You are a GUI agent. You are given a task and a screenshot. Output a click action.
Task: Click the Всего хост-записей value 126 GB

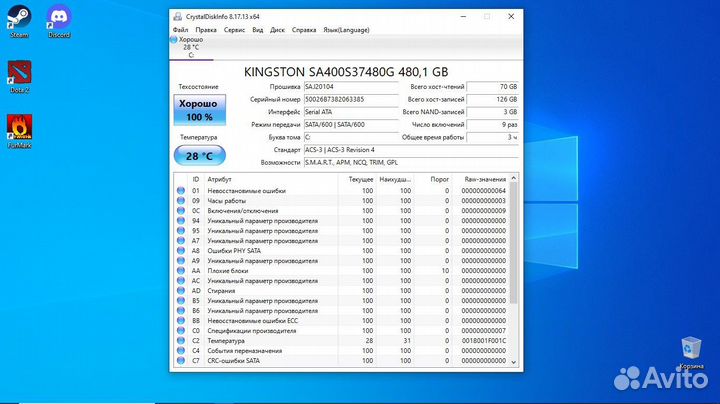pyautogui.click(x=493, y=99)
